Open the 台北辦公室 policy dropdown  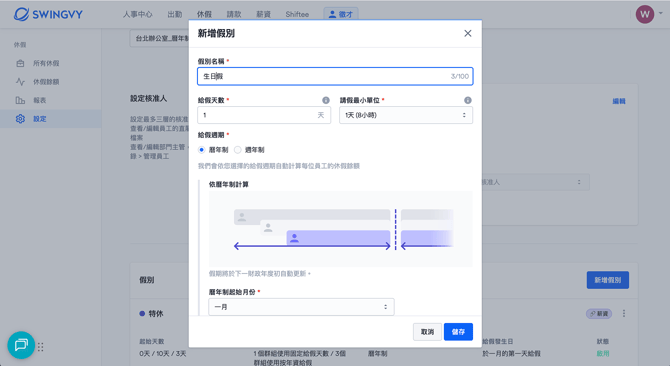tap(159, 38)
